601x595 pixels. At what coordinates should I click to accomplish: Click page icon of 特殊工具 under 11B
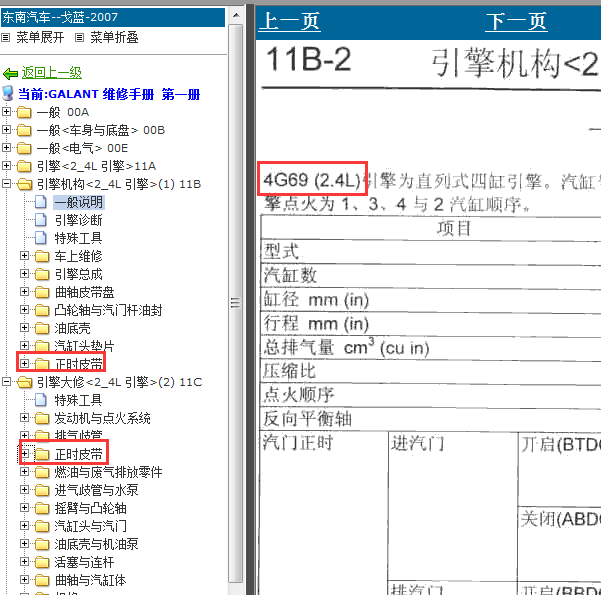41,238
